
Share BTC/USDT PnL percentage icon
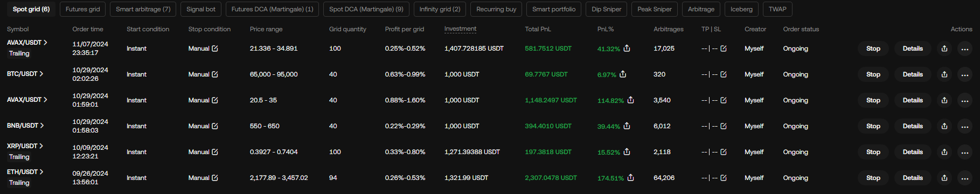tap(623, 74)
